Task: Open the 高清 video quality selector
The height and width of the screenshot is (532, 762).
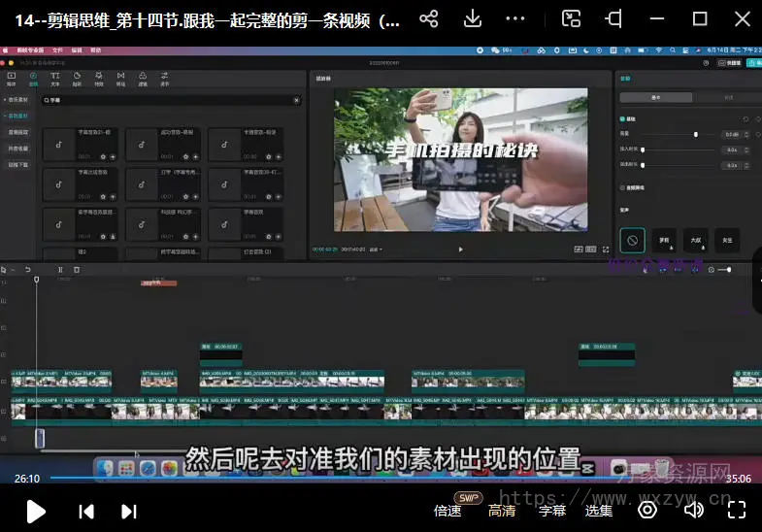Action: (x=502, y=511)
